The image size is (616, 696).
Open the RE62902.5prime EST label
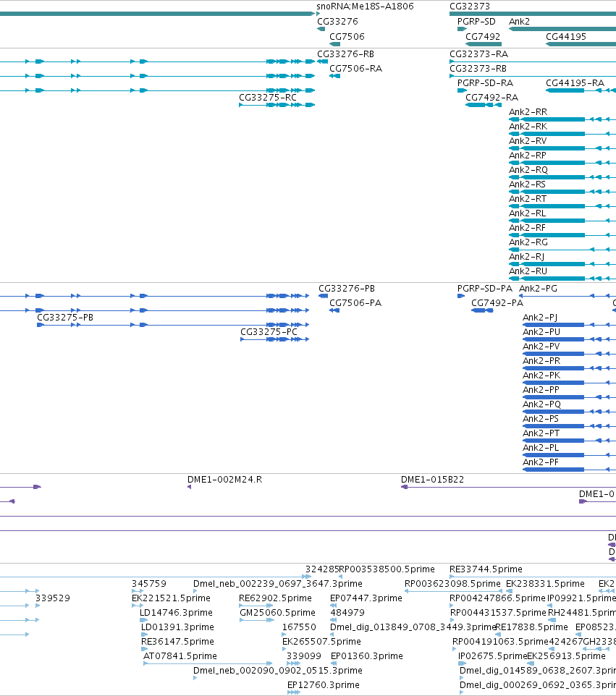pos(275,598)
